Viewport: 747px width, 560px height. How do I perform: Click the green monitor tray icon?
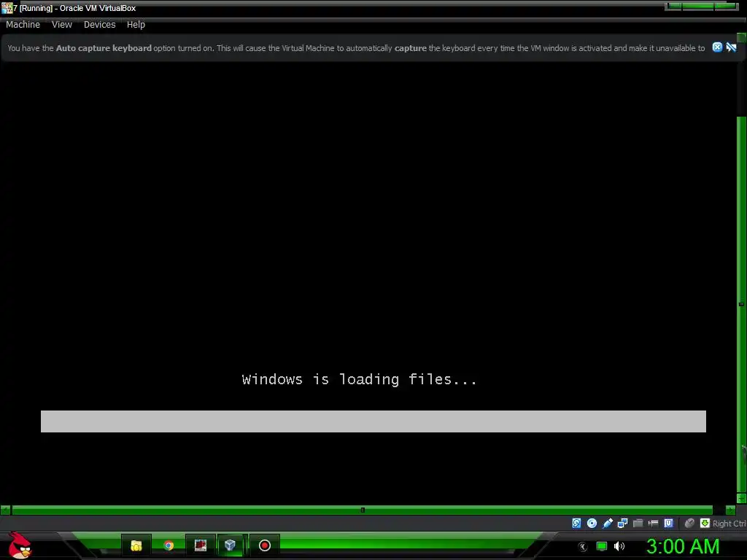coord(602,546)
